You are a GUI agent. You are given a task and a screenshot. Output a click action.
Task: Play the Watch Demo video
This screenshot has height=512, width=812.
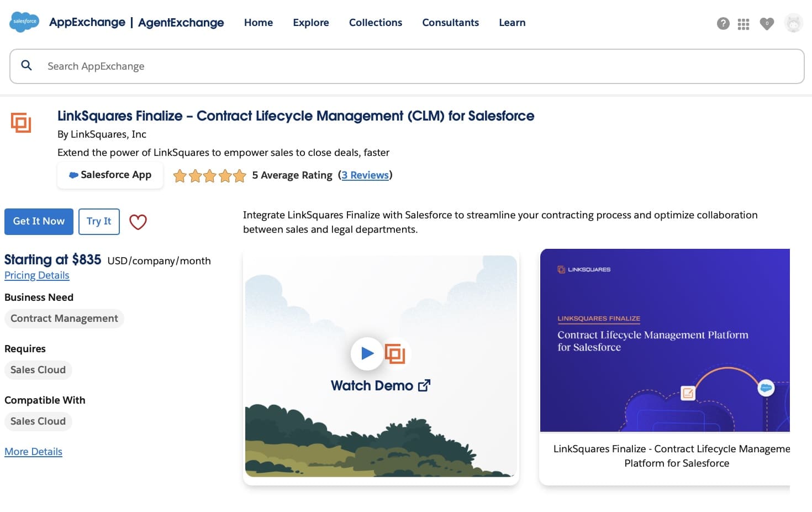366,353
